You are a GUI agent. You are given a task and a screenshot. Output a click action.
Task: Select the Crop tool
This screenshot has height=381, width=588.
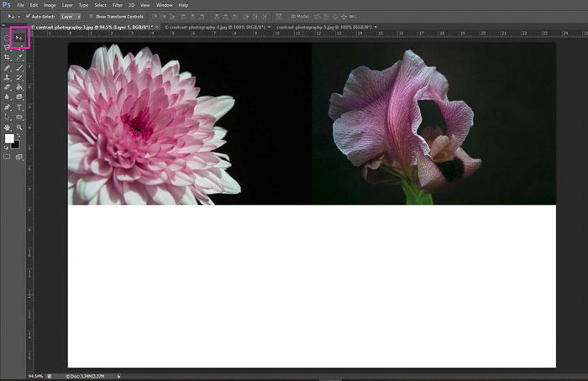[8, 57]
